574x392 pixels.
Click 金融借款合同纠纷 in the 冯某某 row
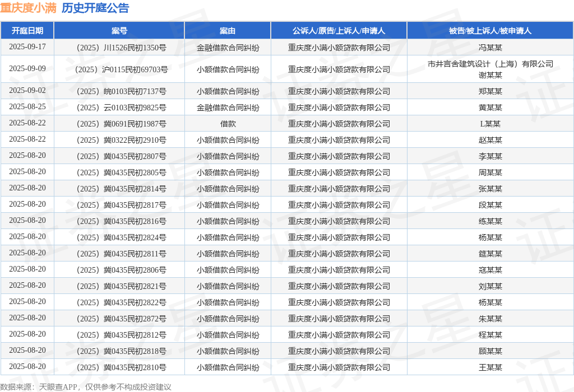pos(228,48)
